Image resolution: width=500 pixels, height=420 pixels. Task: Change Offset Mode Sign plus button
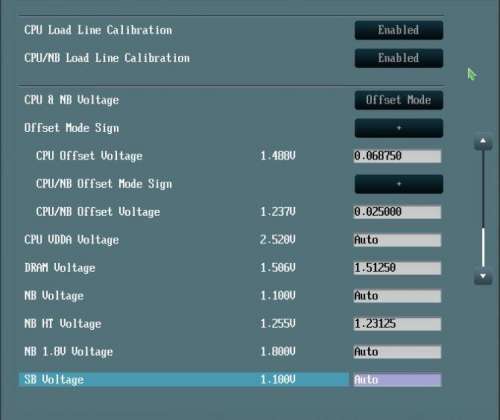399,128
